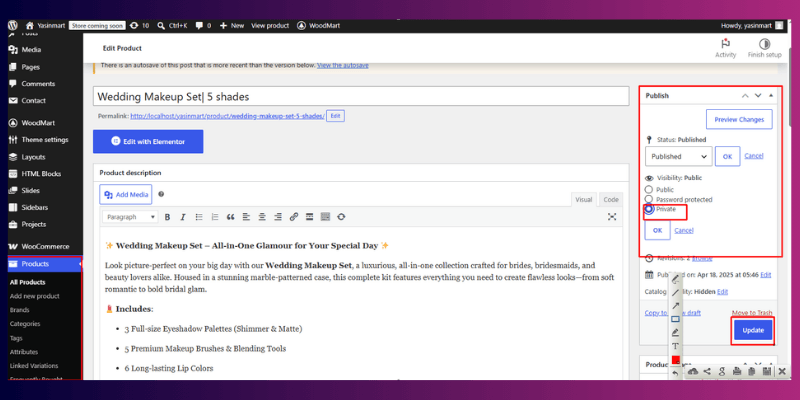This screenshot has height=400, width=800.
Task: Click the Update button
Action: point(753,330)
